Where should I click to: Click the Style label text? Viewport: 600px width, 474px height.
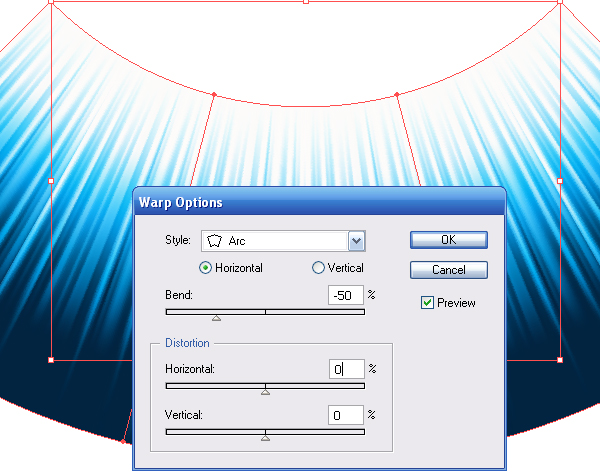point(178,240)
